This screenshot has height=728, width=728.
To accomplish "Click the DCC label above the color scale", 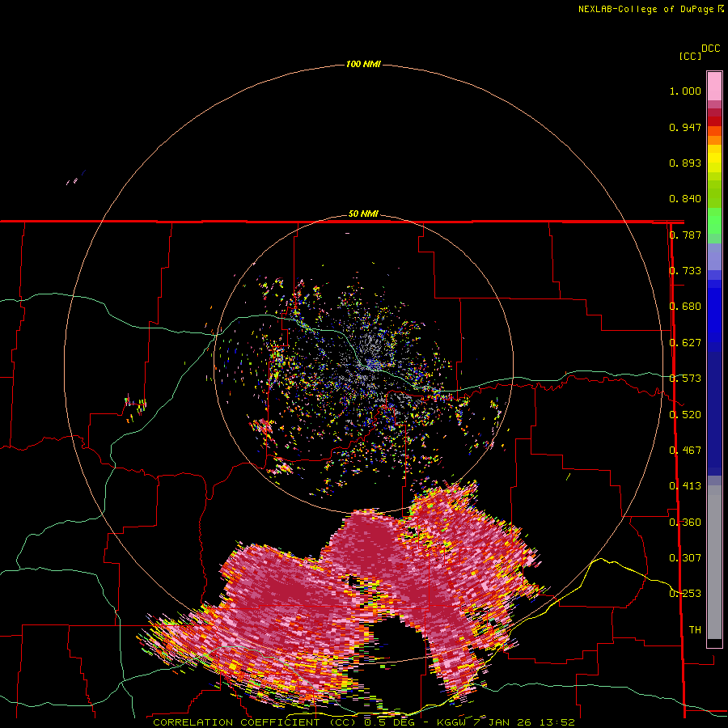I will [710, 49].
